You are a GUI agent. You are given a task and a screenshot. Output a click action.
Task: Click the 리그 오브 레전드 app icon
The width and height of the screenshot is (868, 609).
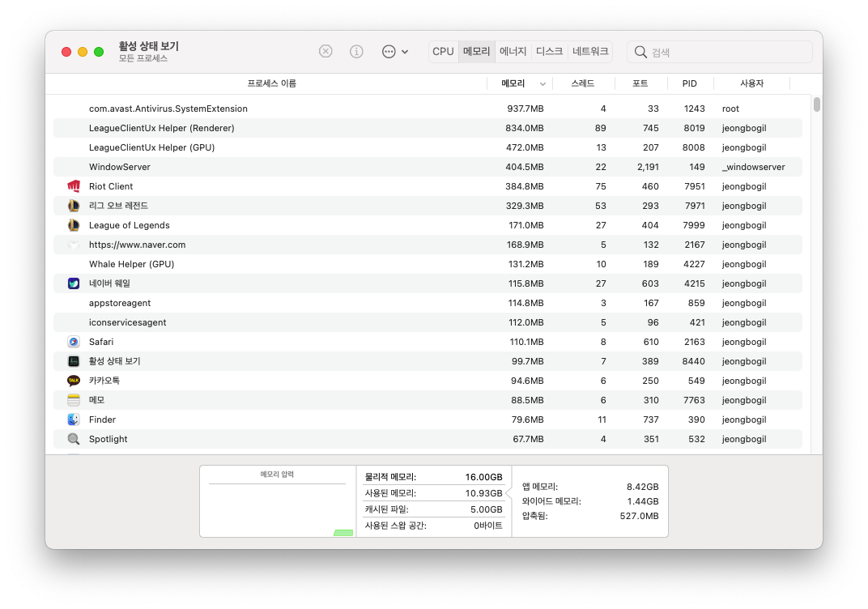pyautogui.click(x=74, y=206)
